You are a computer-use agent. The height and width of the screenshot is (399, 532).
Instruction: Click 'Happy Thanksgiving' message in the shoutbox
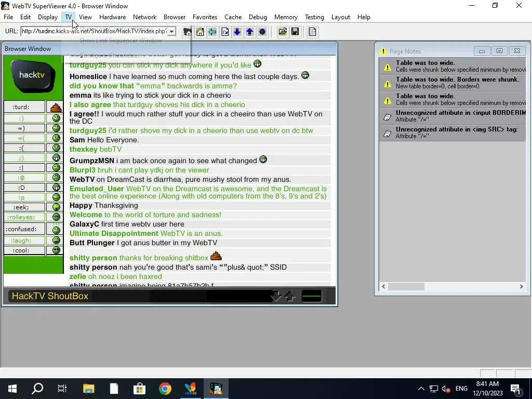[x=104, y=206]
